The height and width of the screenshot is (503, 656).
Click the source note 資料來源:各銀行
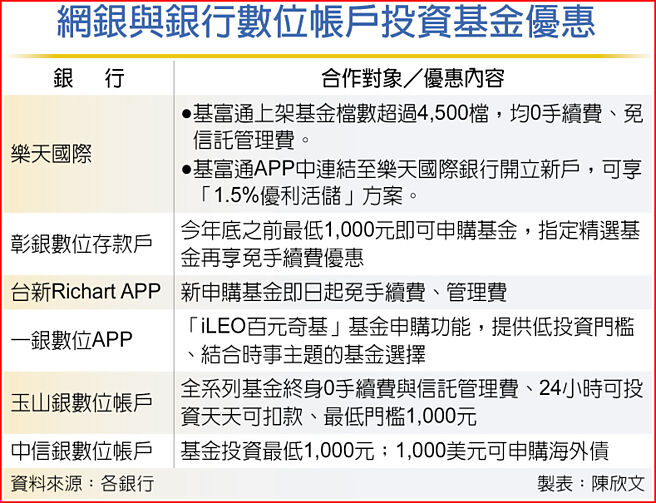[x=82, y=484]
